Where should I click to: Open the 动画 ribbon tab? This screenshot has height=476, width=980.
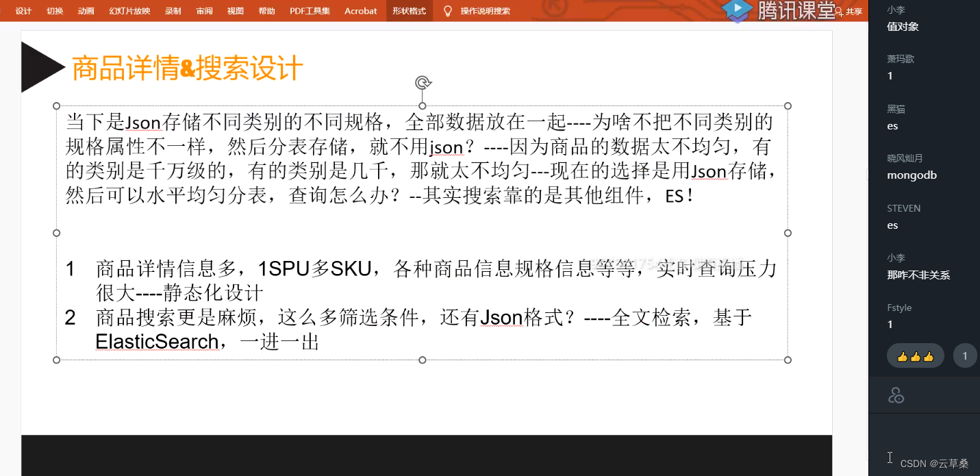86,11
